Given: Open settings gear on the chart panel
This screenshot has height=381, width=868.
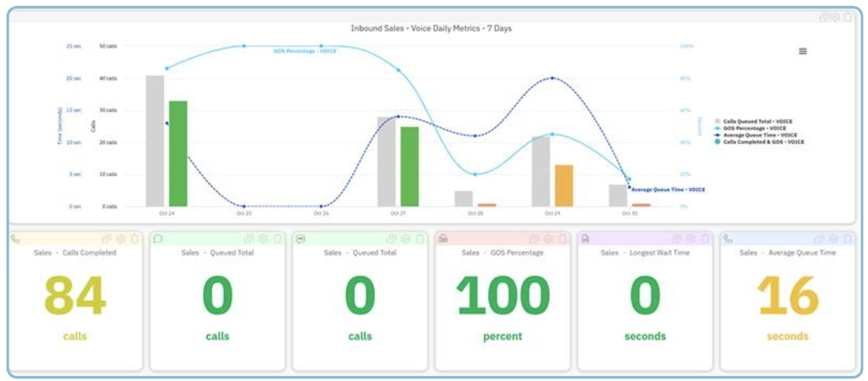Looking at the screenshot, I should click(835, 17).
